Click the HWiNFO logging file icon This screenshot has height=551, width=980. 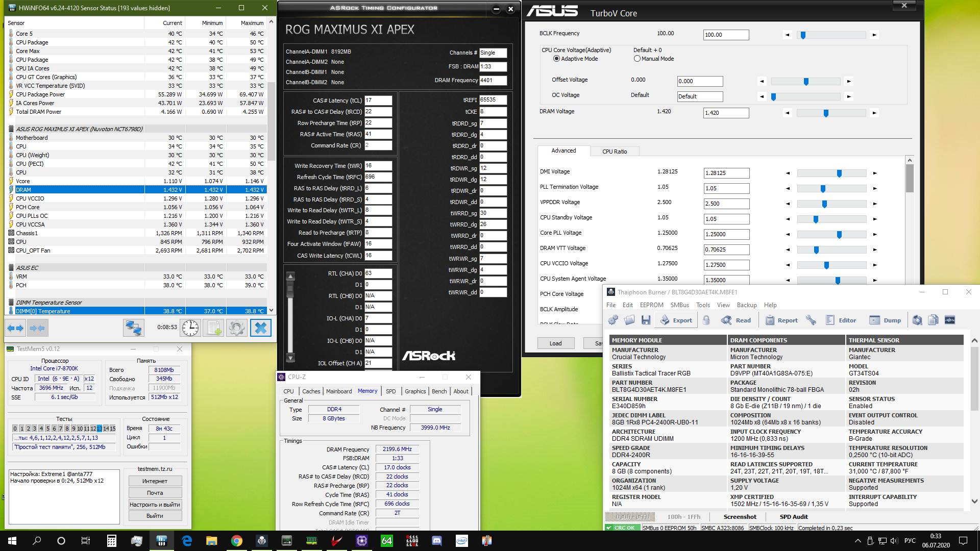213,328
